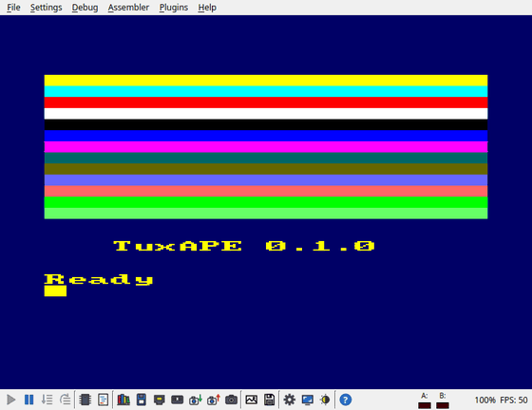Click drive B: indicator light
Screen dimensions: 532x410
[x=443, y=405]
